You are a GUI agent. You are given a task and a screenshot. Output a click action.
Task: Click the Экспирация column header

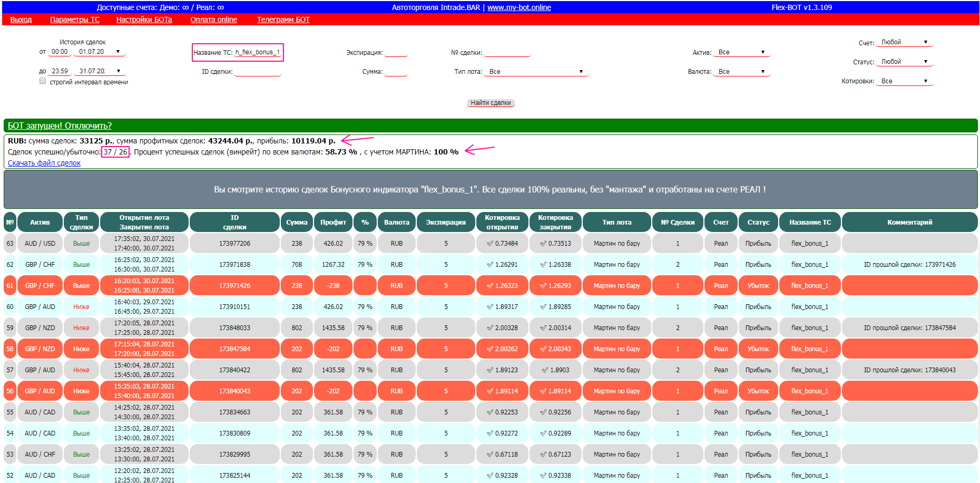point(446,222)
